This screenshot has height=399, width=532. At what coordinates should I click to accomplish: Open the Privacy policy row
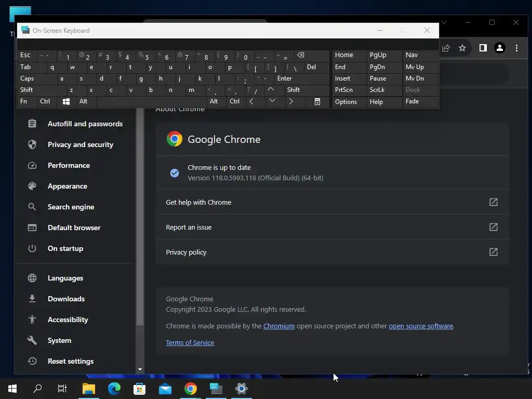coord(332,252)
